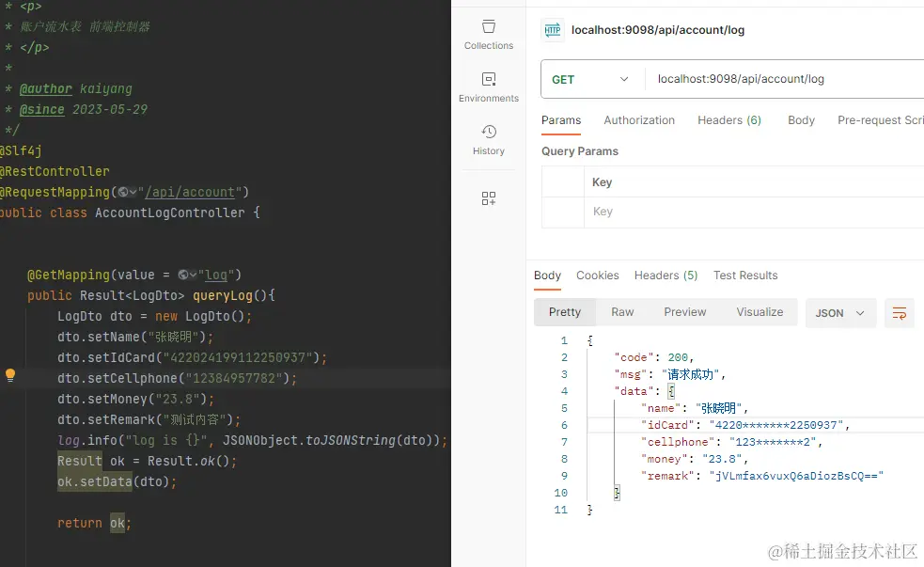This screenshot has width=924, height=567.
Task: Click the "name" 张晓明 response line
Action: click(x=695, y=408)
